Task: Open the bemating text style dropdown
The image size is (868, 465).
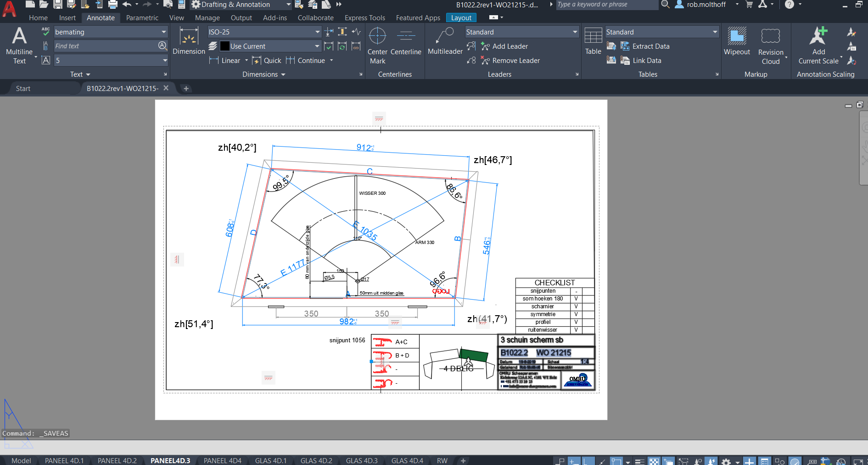Action: (163, 32)
